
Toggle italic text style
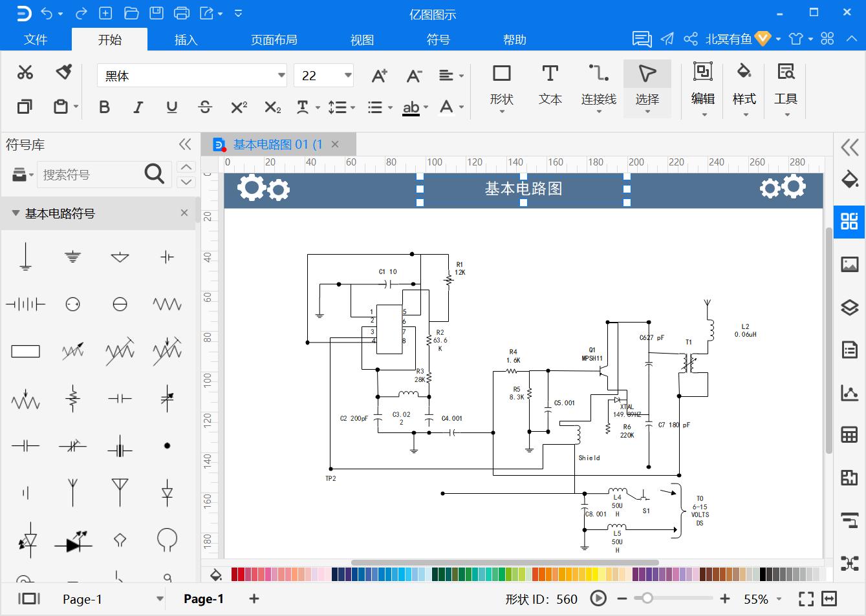point(138,107)
